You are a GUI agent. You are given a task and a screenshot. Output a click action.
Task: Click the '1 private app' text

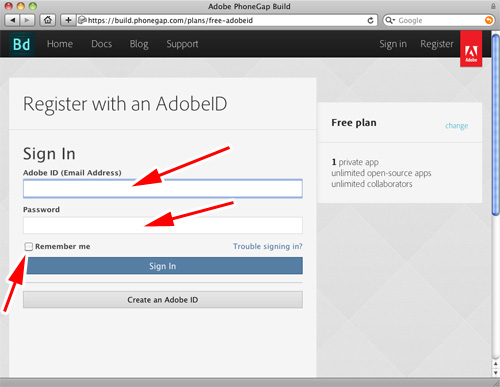355,162
